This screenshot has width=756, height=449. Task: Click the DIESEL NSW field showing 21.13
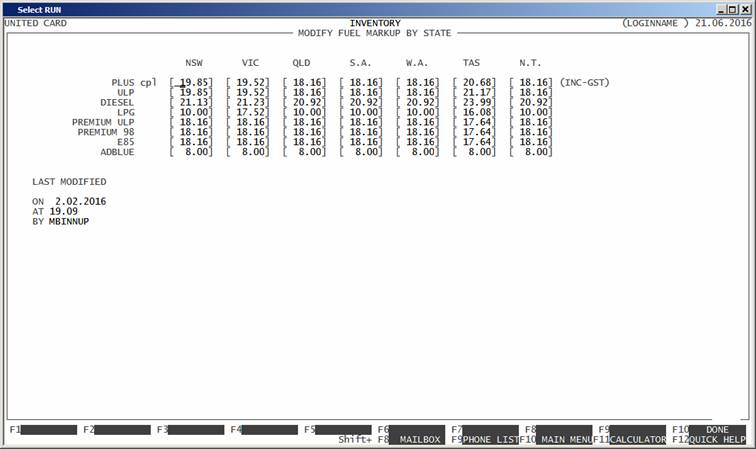(x=191, y=102)
